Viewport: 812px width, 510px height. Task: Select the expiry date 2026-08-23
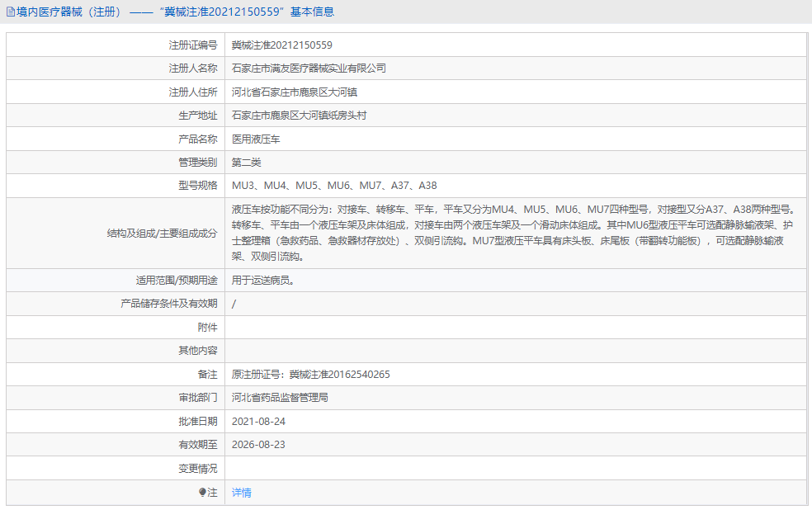258,445
